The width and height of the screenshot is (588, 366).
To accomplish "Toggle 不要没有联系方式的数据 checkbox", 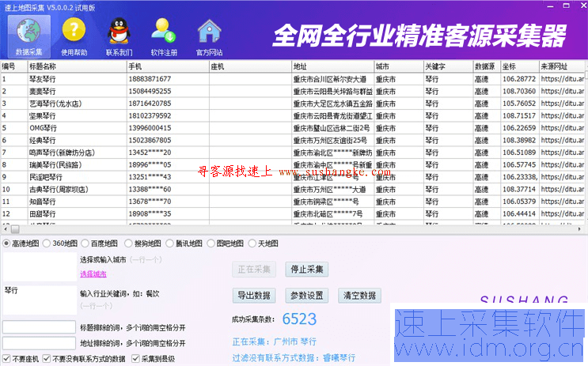I will click(x=47, y=359).
